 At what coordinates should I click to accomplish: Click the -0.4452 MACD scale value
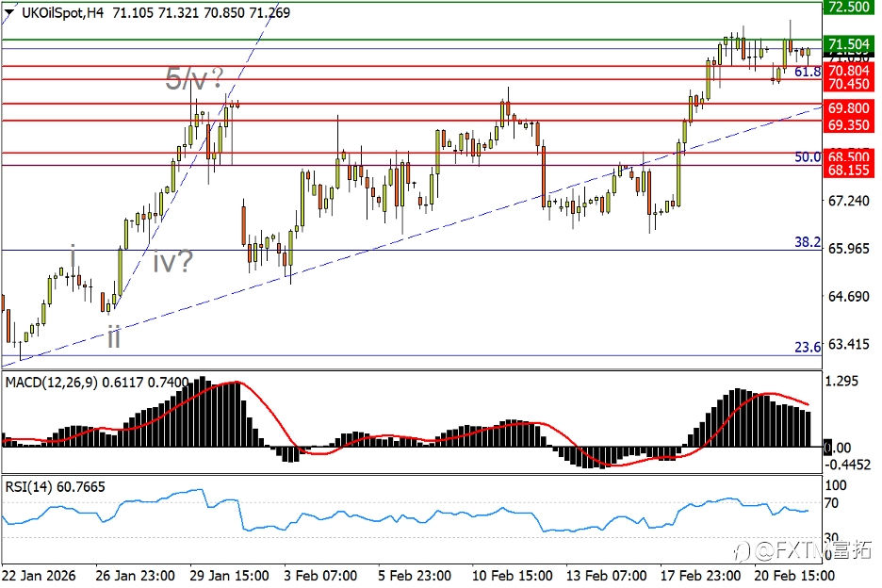[x=848, y=465]
